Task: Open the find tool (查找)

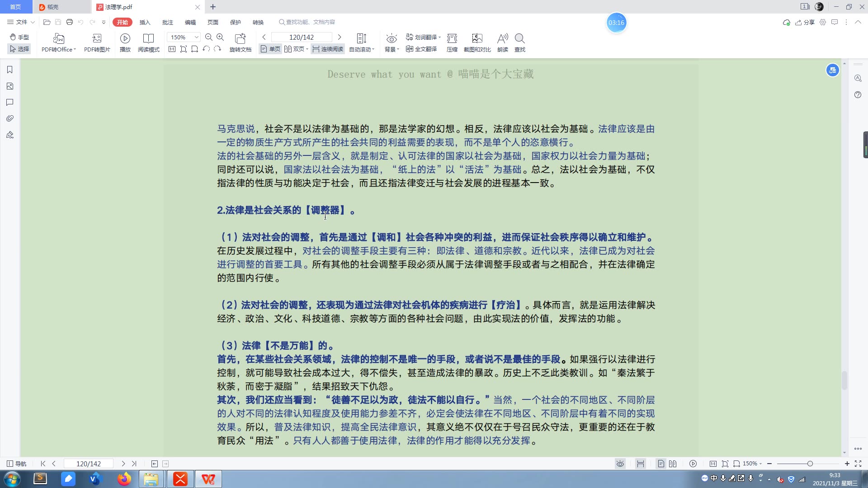Action: pos(520,43)
